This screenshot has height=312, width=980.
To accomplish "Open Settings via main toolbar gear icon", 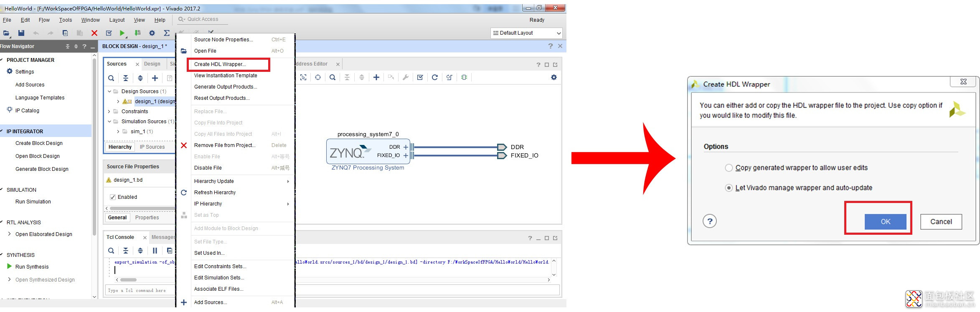I will point(152,33).
